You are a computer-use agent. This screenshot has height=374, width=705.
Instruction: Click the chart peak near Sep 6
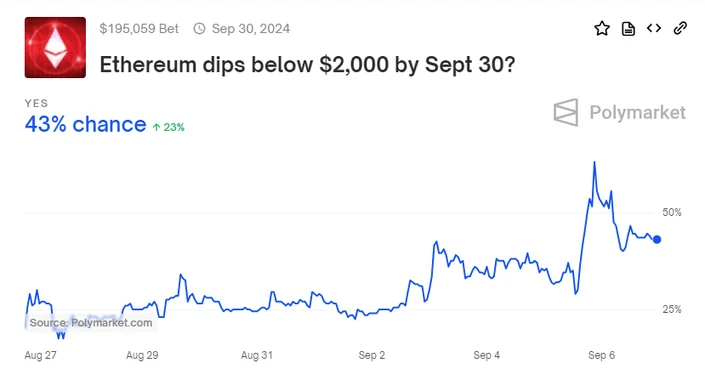[x=594, y=163]
